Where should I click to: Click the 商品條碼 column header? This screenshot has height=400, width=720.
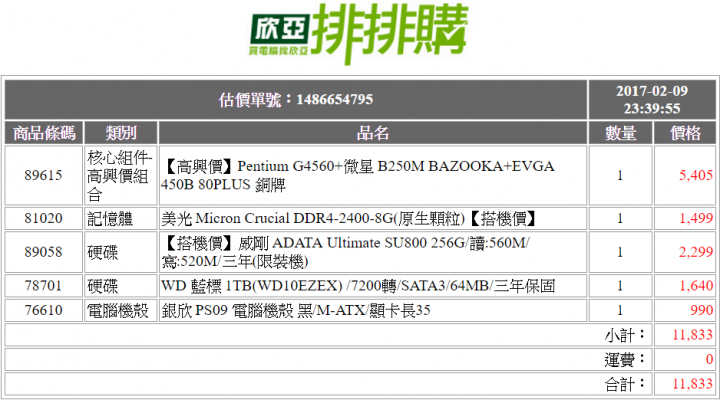pyautogui.click(x=44, y=133)
